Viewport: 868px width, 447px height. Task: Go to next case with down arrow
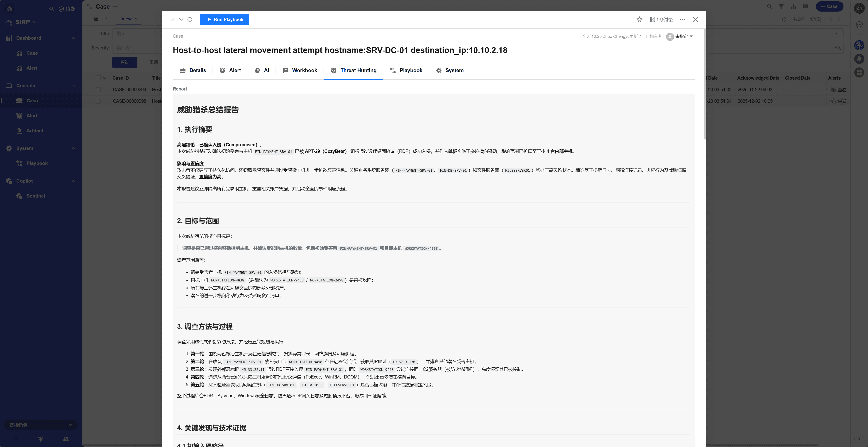click(x=181, y=20)
